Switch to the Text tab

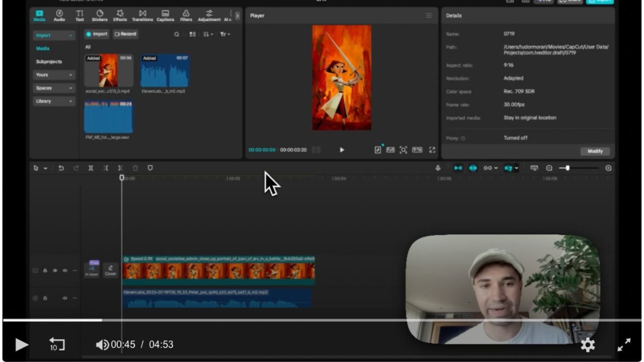[79, 16]
